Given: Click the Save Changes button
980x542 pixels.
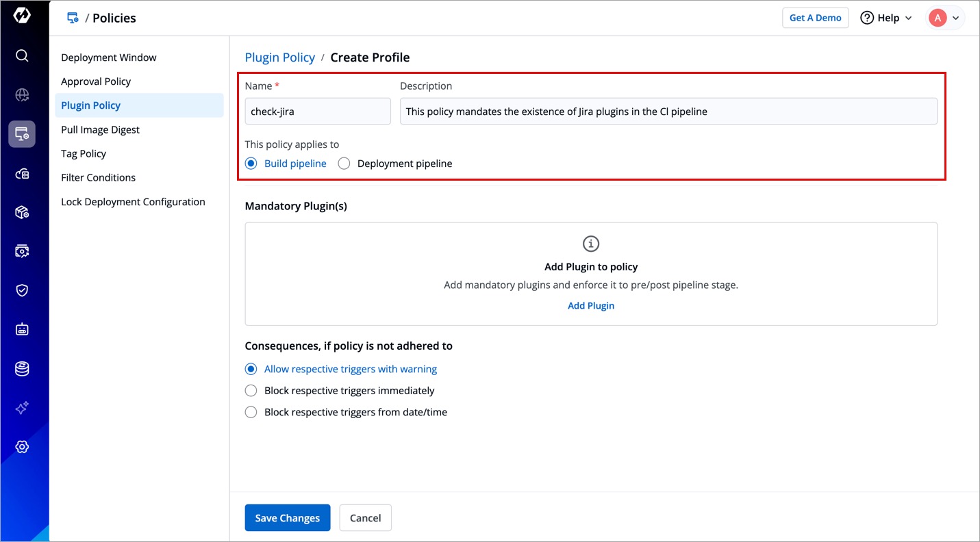Looking at the screenshot, I should [x=288, y=518].
